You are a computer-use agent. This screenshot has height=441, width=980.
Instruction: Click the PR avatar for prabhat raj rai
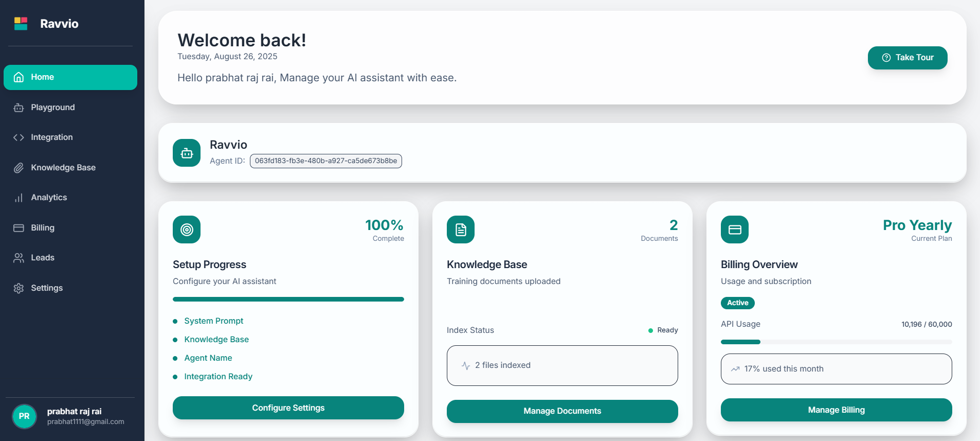click(x=24, y=416)
